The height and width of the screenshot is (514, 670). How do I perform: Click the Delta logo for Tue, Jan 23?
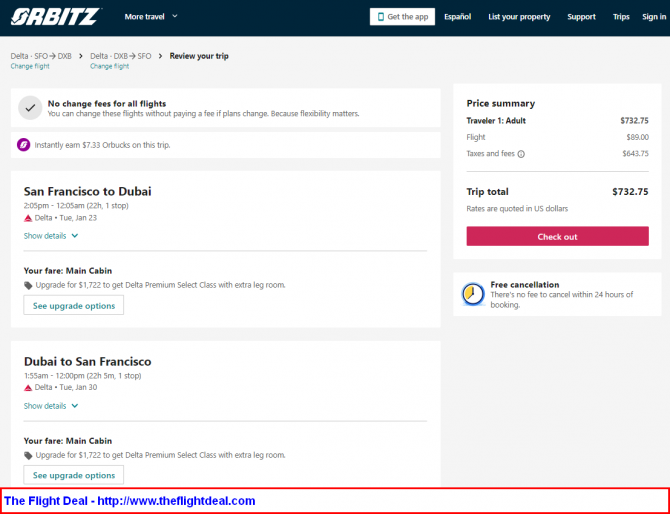(x=28, y=218)
